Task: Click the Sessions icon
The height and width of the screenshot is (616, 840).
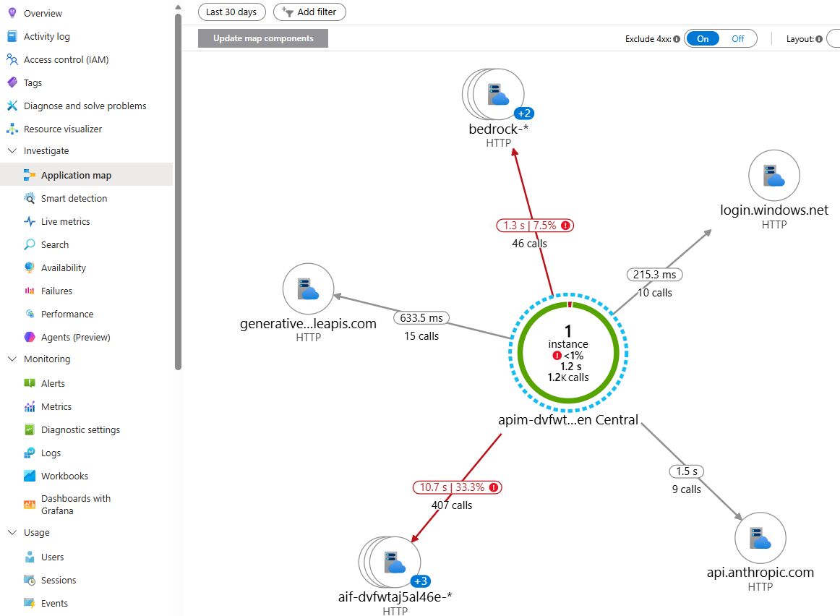Action: tap(30, 580)
